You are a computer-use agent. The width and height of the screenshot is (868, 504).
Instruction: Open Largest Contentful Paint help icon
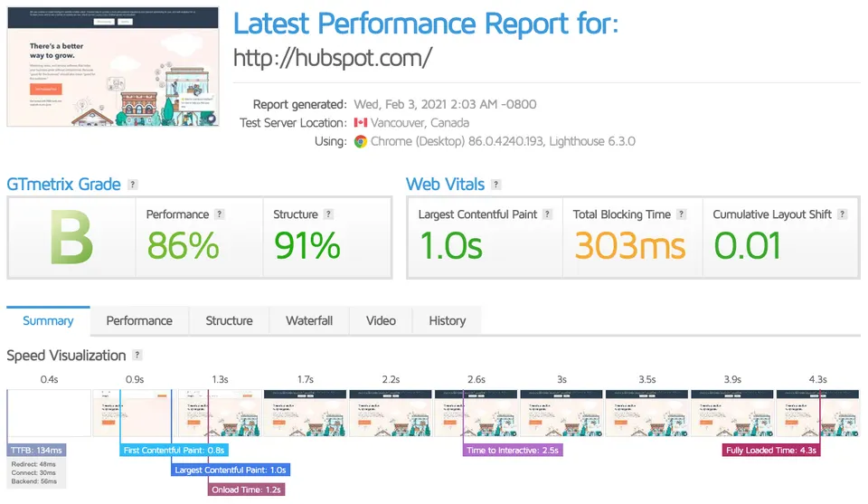click(548, 214)
